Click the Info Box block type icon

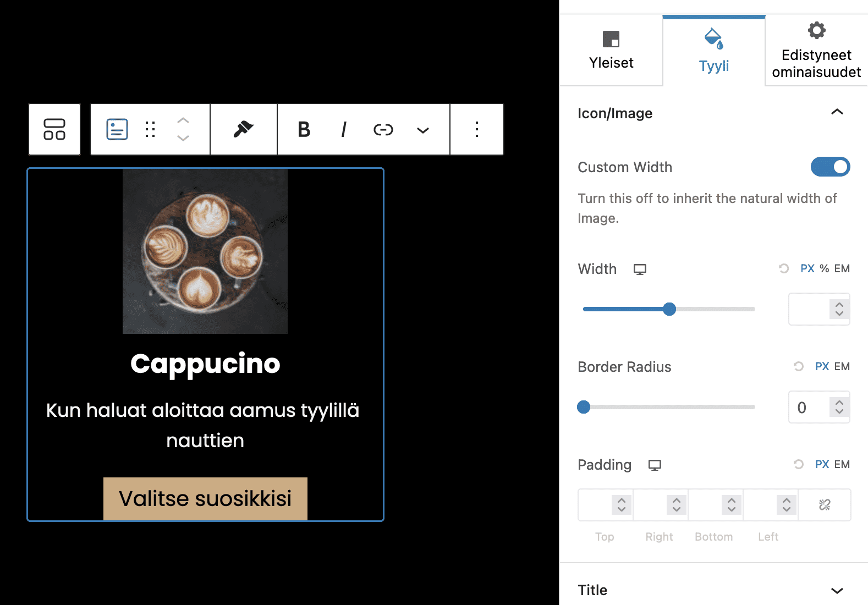(x=117, y=130)
